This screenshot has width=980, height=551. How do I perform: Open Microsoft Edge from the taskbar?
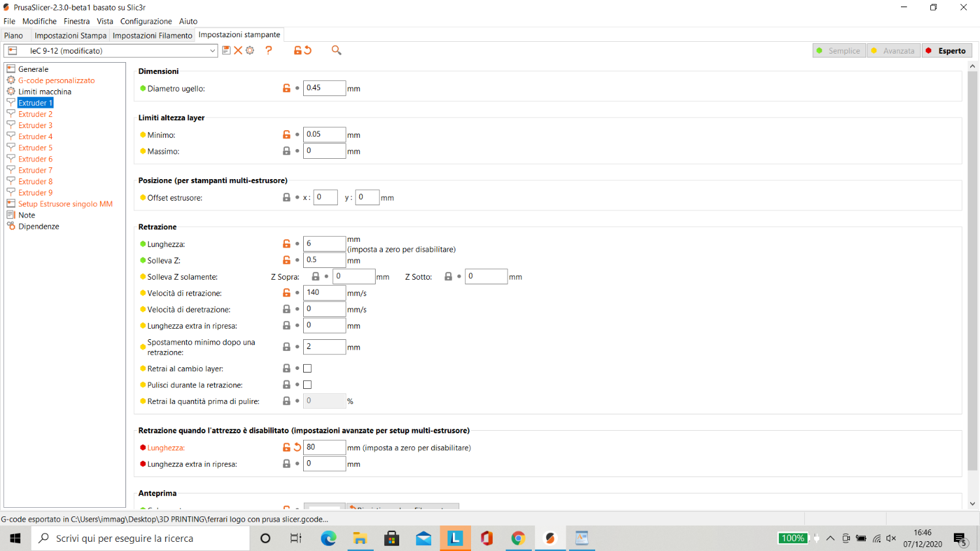pos(328,539)
